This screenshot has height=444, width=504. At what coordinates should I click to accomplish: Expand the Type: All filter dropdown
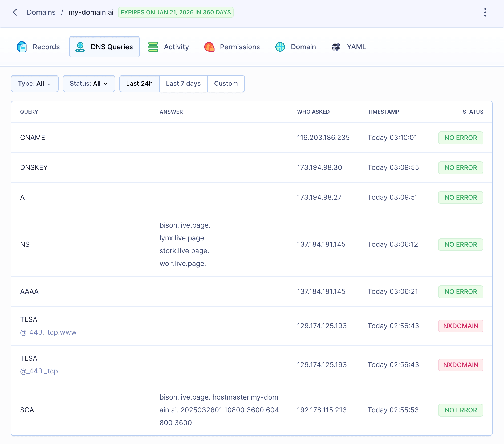pyautogui.click(x=35, y=84)
